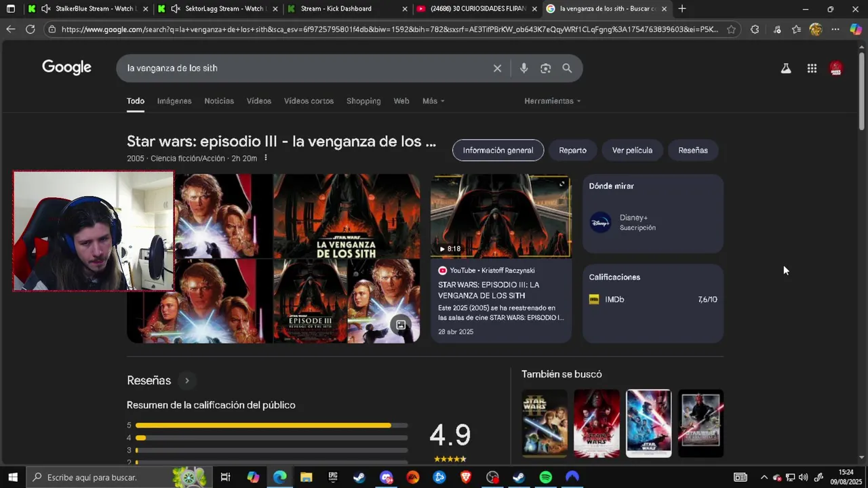Select the Web search tab
The height and width of the screenshot is (488, 868).
401,101
